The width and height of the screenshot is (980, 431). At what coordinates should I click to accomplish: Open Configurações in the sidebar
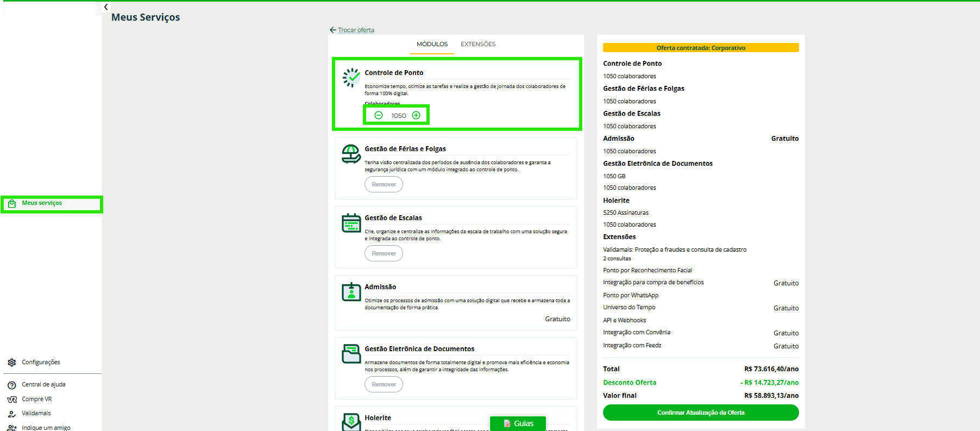(41, 363)
